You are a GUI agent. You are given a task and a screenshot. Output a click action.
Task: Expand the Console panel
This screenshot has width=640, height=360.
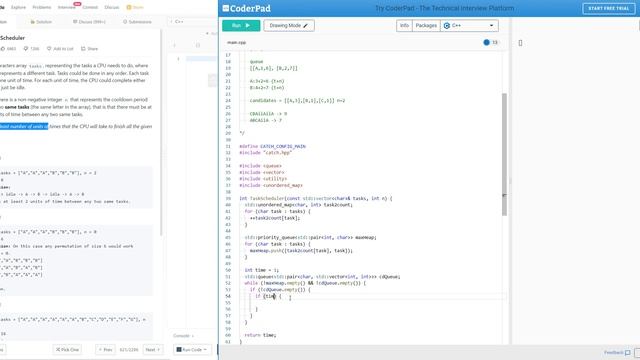[x=183, y=336]
